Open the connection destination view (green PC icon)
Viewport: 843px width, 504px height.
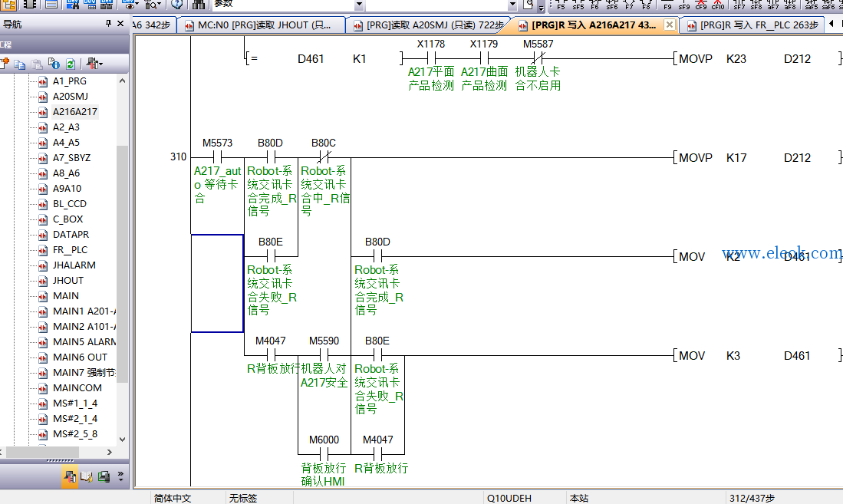pyautogui.click(x=104, y=476)
